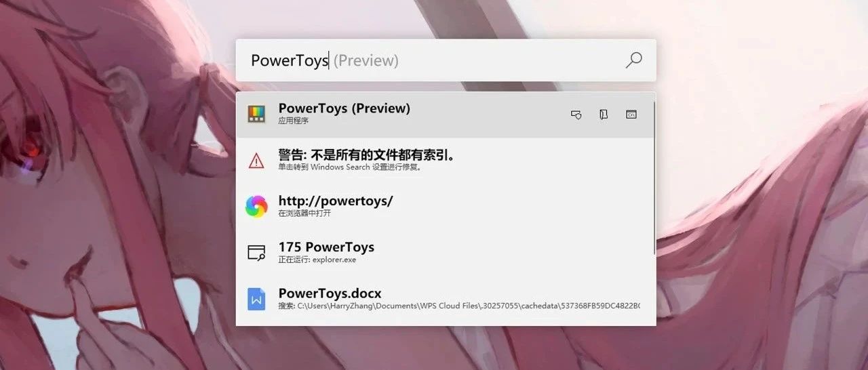Open path in console icon
Image resolution: width=868 pixels, height=370 pixels.
click(631, 115)
